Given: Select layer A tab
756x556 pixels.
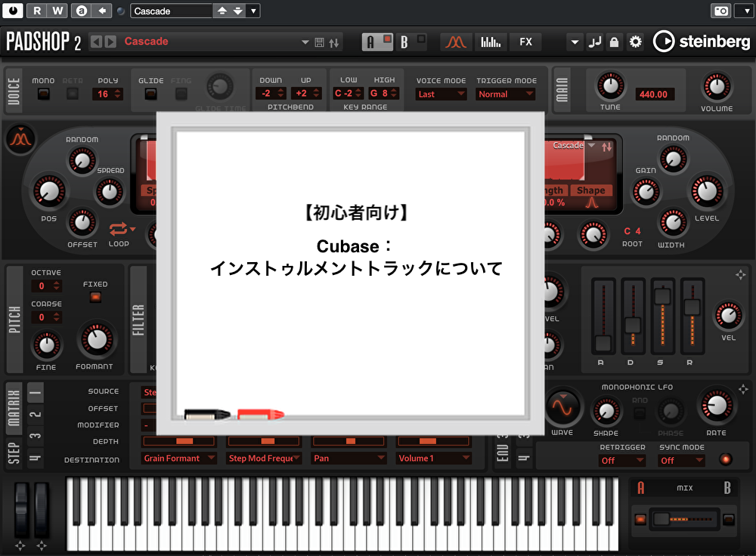Looking at the screenshot, I should (370, 42).
